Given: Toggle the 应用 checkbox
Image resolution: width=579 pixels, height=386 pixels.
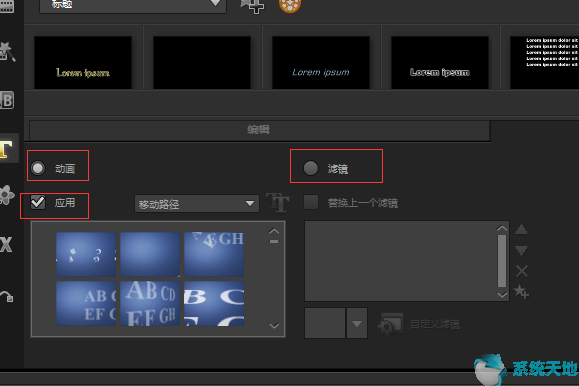Looking at the screenshot, I should coord(38,202).
